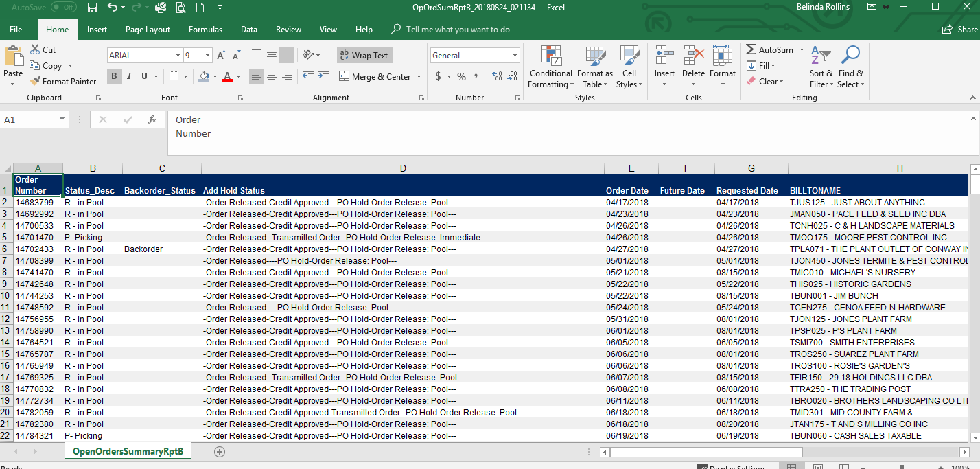Toggle Bold formatting

pos(114,76)
